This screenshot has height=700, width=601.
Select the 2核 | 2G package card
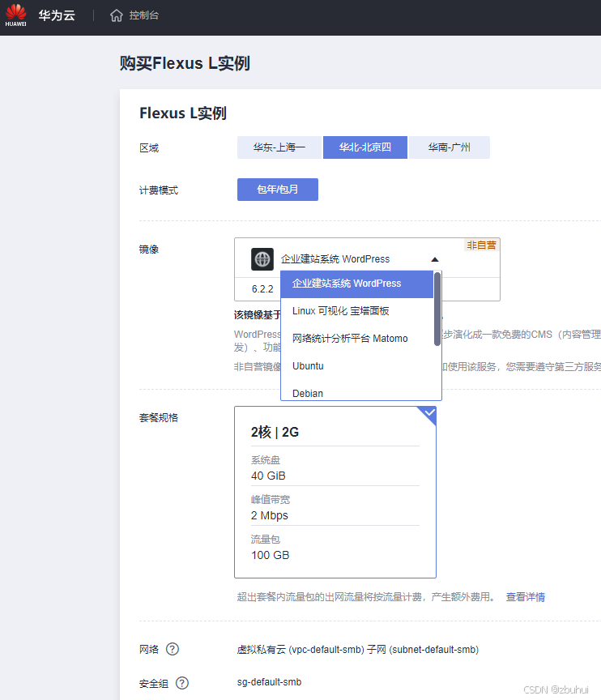tap(335, 492)
